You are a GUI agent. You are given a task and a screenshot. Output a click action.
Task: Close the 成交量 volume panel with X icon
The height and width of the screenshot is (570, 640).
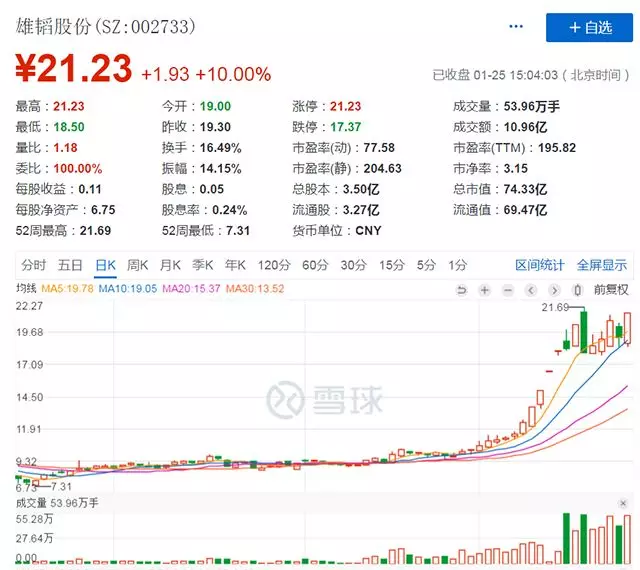point(623,503)
